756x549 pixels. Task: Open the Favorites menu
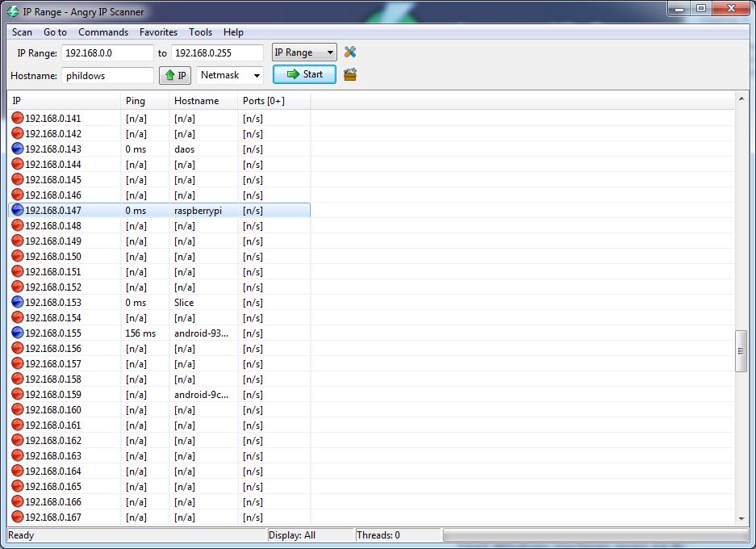158,32
